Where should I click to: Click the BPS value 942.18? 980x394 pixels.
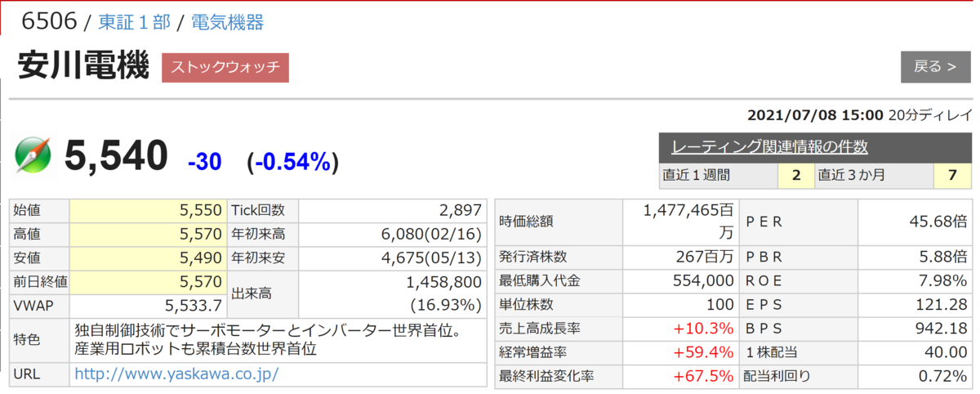(x=943, y=329)
